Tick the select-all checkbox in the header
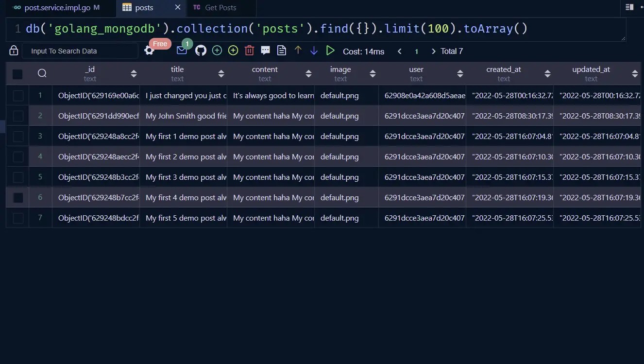This screenshot has height=364, width=644. click(17, 74)
